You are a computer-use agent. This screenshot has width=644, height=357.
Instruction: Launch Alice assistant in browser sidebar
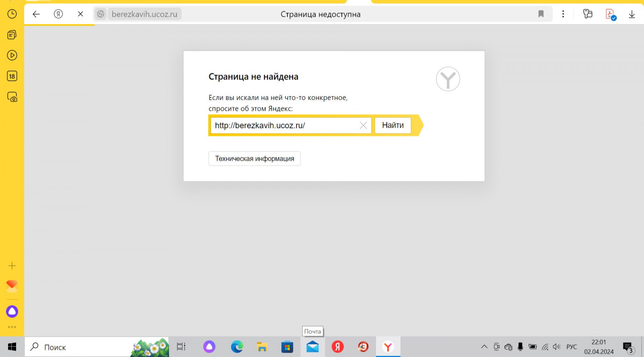coord(12,312)
